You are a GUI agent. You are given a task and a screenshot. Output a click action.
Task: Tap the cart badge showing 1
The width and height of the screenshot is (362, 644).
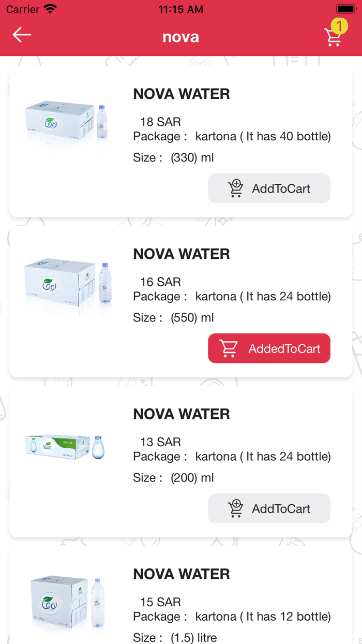click(339, 25)
